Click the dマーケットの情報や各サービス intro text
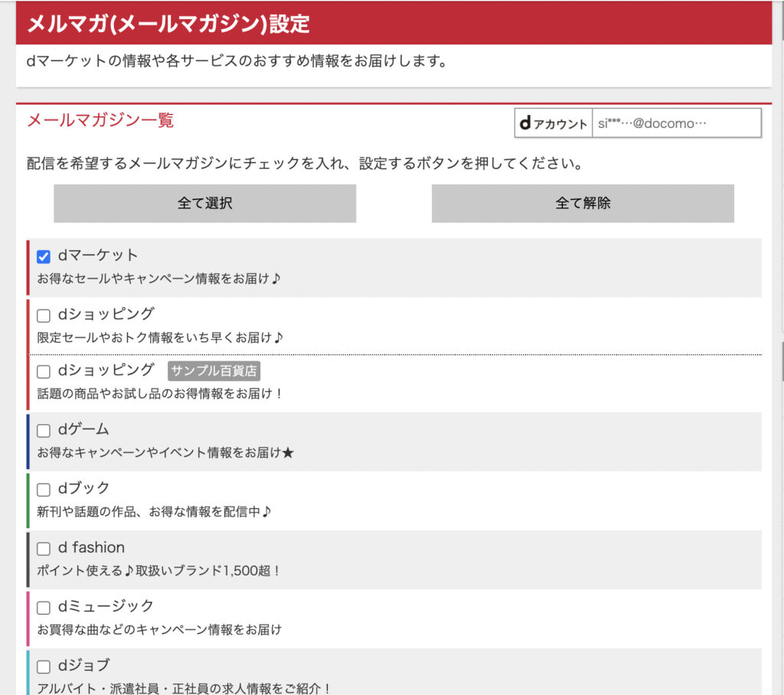The width and height of the screenshot is (784, 695). (x=237, y=61)
